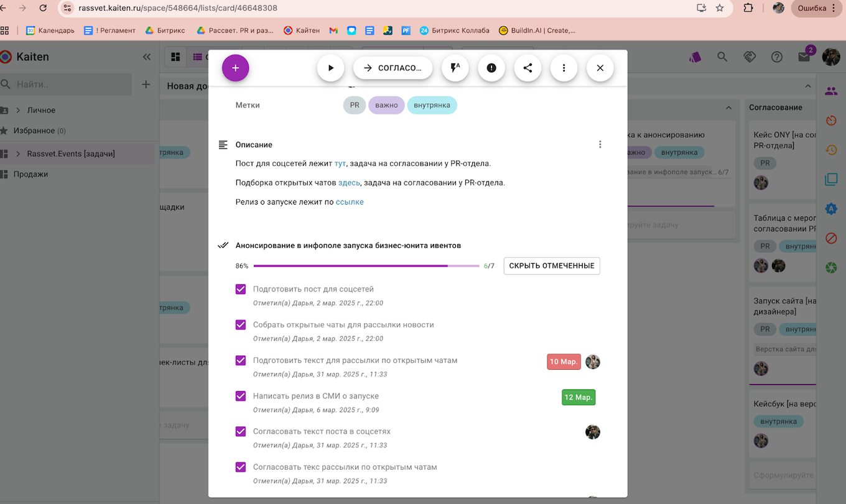Screen dimensions: 846x504
Task: Click the 'PR' label tag on card
Action: click(x=355, y=105)
